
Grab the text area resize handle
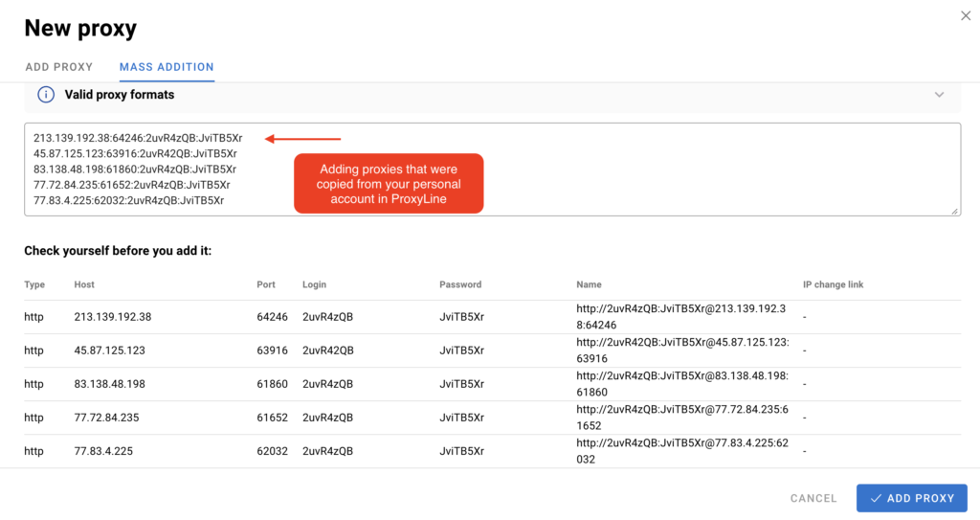coord(955,210)
